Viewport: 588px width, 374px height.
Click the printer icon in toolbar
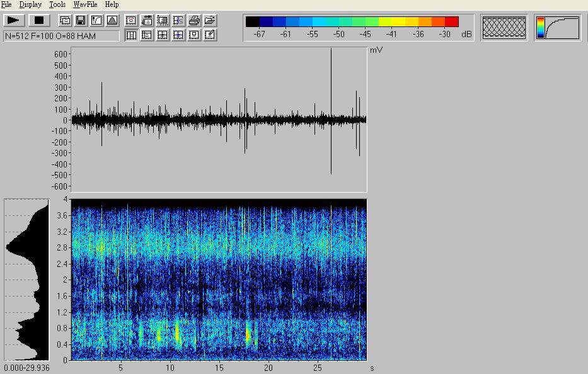195,21
